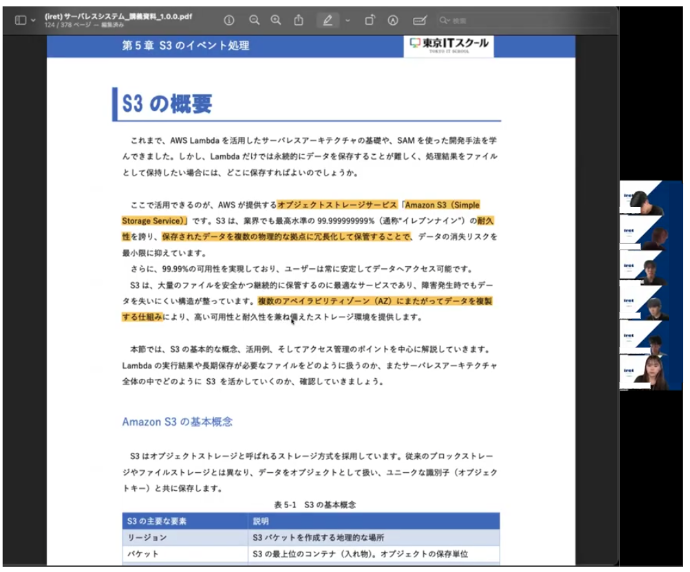
Task: Open sidebar view options chevron
Action: point(33,20)
